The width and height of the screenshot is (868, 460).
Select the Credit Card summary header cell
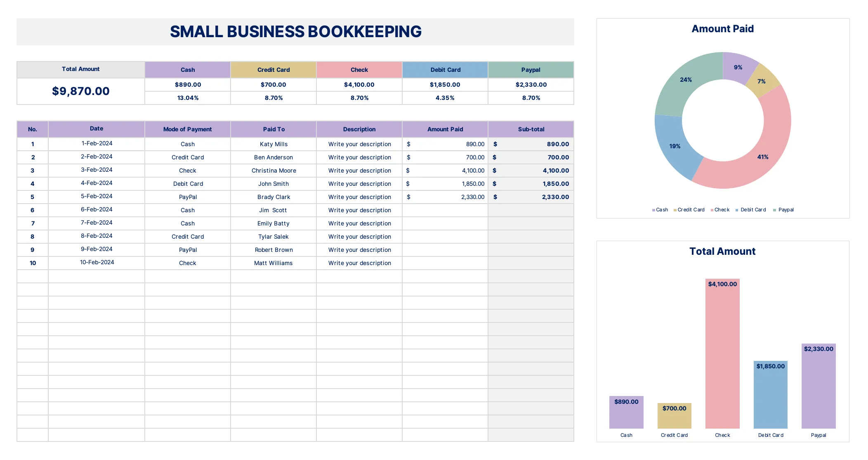coord(274,70)
